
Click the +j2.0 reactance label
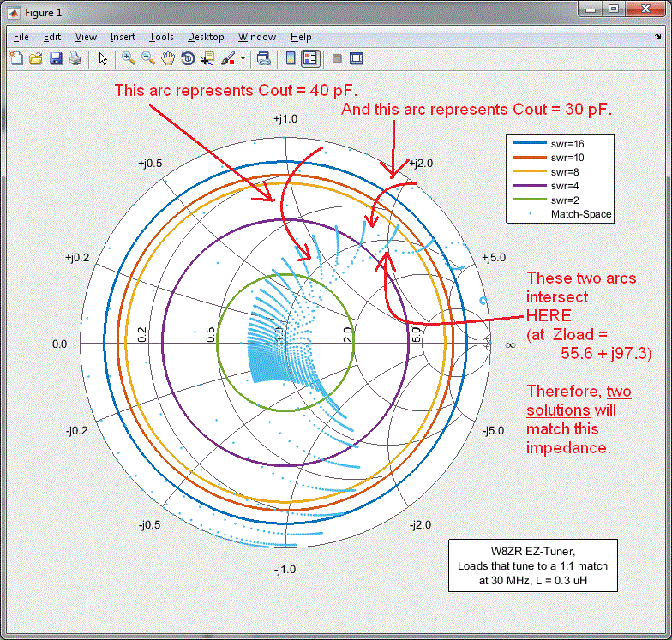[x=421, y=163]
